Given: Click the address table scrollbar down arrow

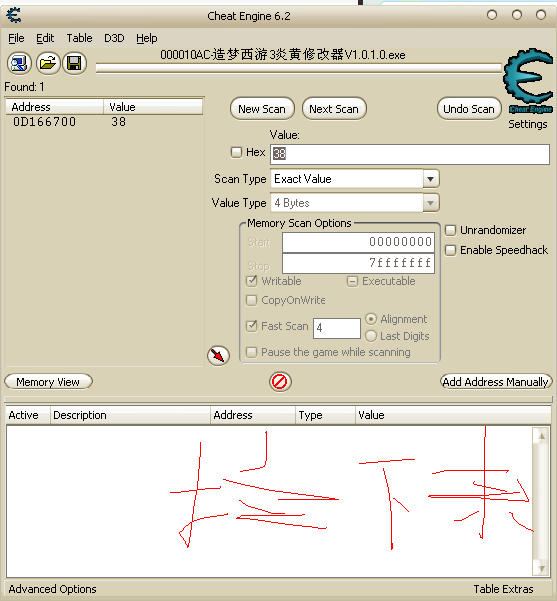Looking at the screenshot, I should pyautogui.click(x=542, y=568).
